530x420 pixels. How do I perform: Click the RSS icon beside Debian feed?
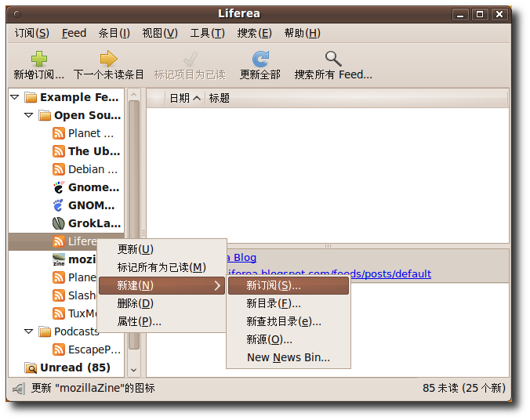[59, 169]
